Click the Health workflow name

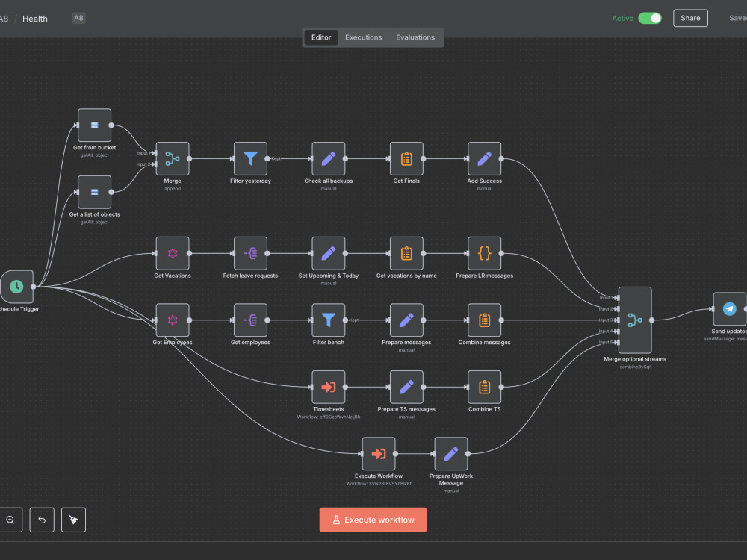point(35,19)
